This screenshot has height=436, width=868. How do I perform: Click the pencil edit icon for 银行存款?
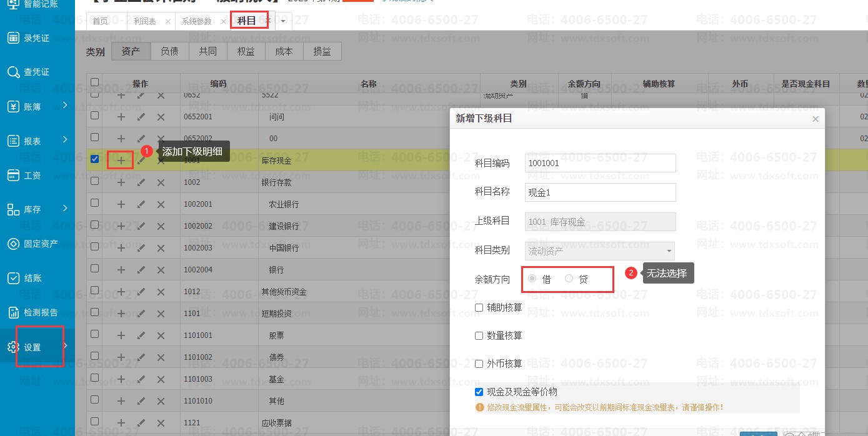[141, 182]
